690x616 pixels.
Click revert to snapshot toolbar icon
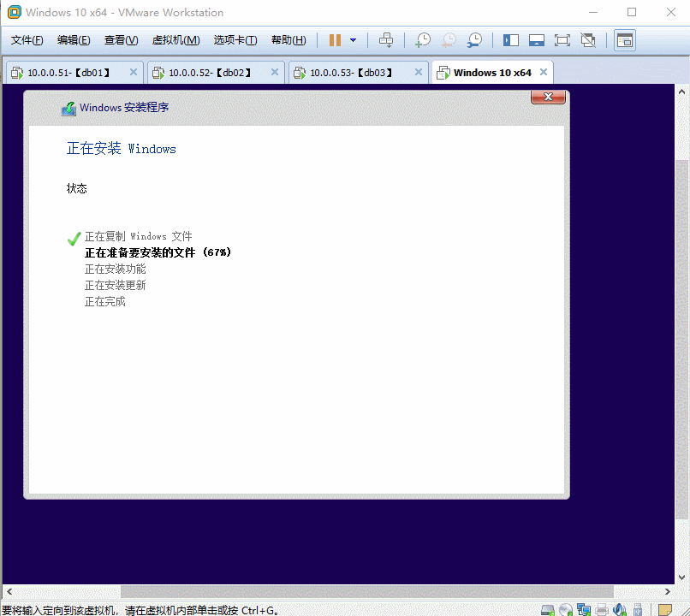pos(449,40)
